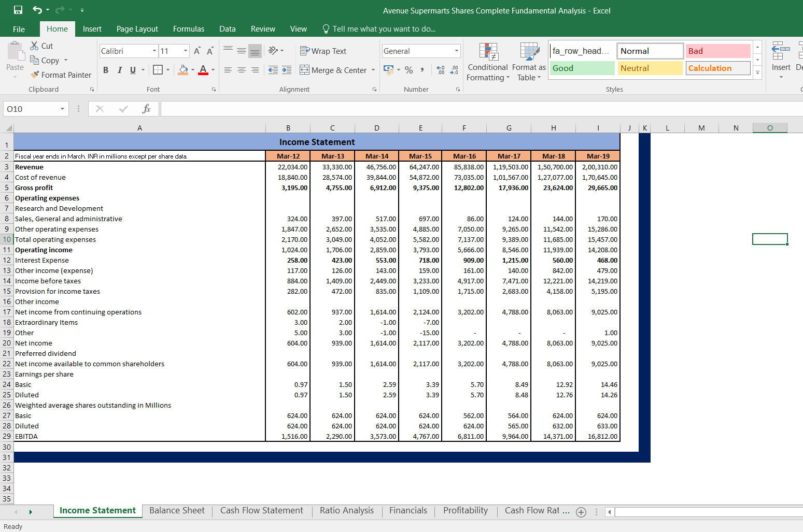The image size is (803, 532).
Task: Click the Accounting Number Format icon
Action: [x=389, y=69]
